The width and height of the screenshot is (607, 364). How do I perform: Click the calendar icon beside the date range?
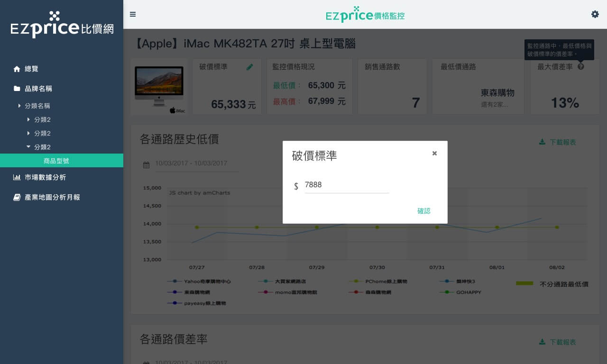147,165
